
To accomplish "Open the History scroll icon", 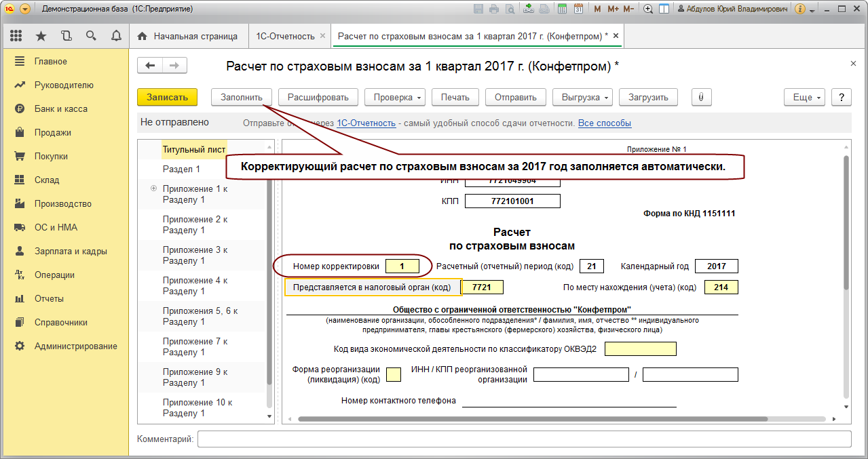I will [x=66, y=36].
